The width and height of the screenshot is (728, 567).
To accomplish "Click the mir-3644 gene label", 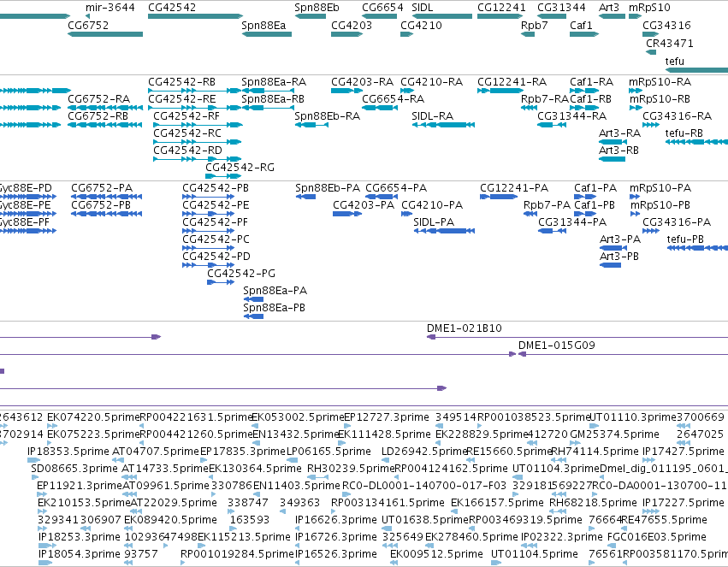I will pyautogui.click(x=110, y=8).
